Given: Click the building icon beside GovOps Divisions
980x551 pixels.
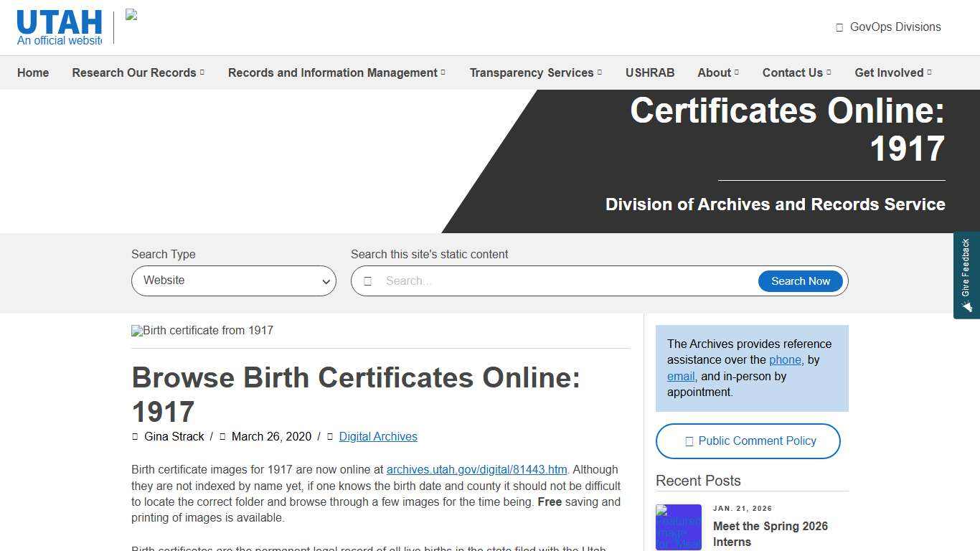Looking at the screenshot, I should click(839, 27).
